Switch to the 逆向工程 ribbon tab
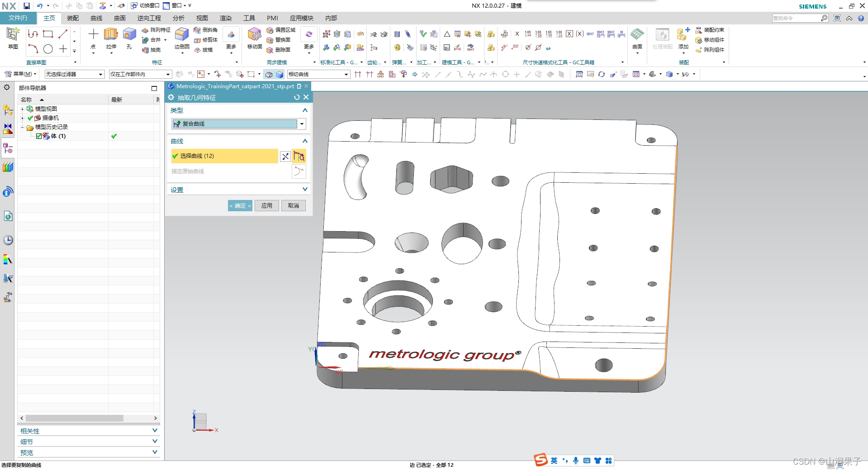The width and height of the screenshot is (868, 470). point(149,18)
